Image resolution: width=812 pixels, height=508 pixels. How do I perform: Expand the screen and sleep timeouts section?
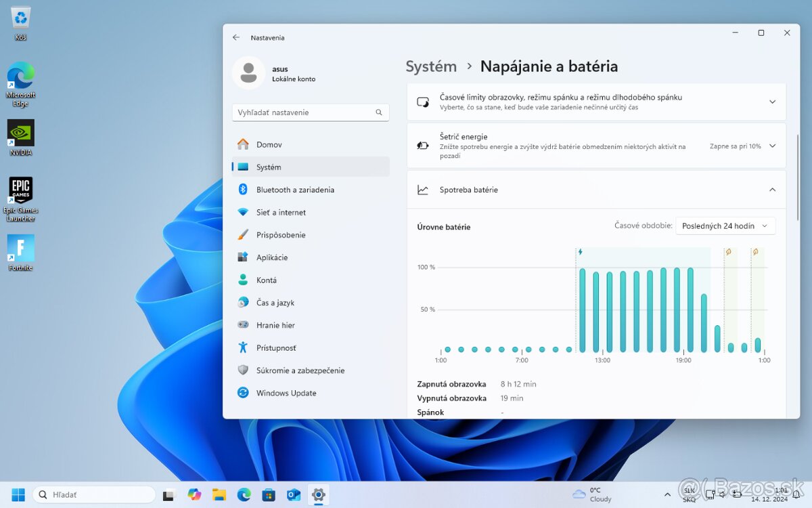[x=772, y=101]
